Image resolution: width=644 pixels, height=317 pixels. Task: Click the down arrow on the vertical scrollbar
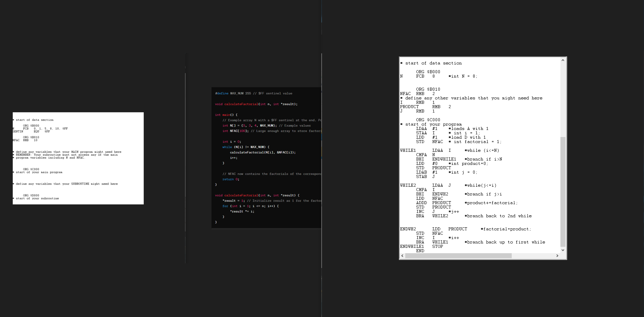[x=563, y=250]
